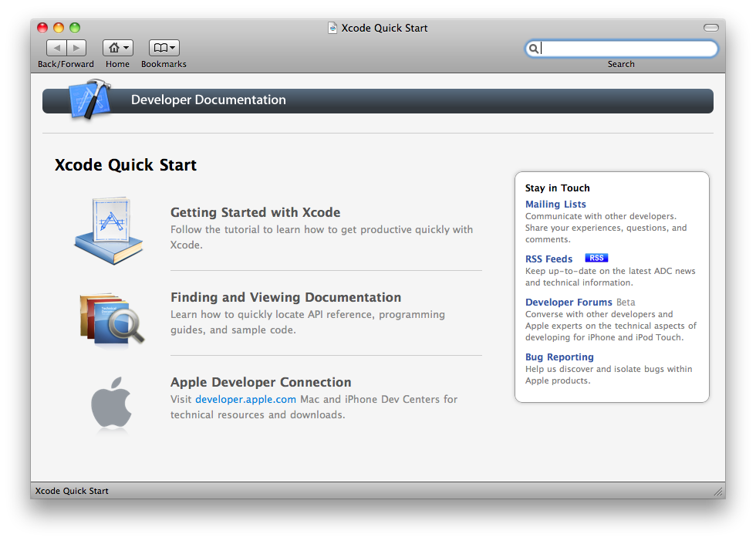Click the 'Xcode Quick Start' status bar text
The height and width of the screenshot is (541, 756).
[x=72, y=491]
